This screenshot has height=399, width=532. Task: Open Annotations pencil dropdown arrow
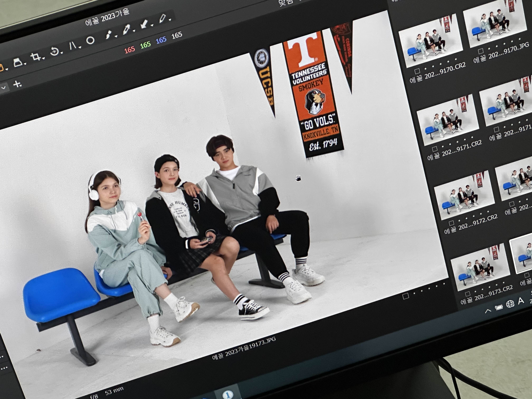coord(170,20)
